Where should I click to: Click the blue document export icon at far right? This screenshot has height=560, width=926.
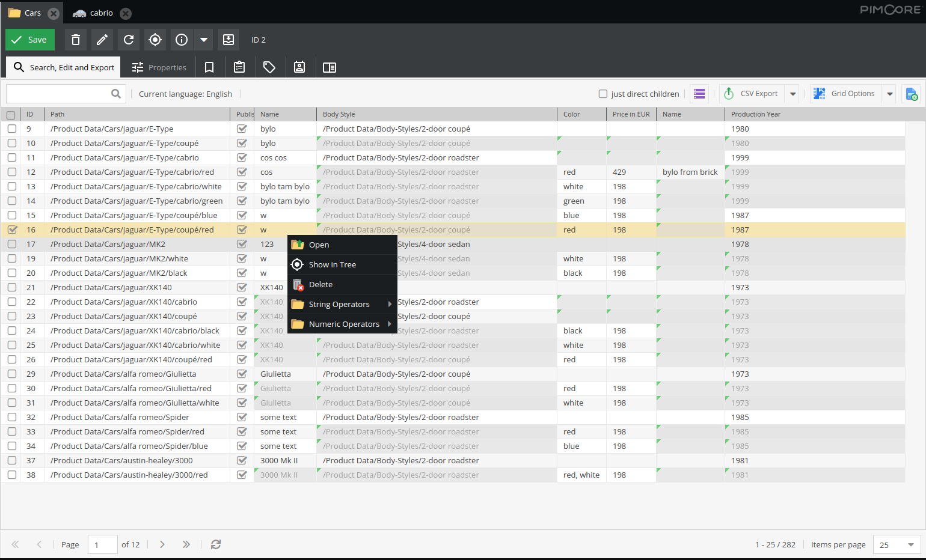(x=912, y=94)
